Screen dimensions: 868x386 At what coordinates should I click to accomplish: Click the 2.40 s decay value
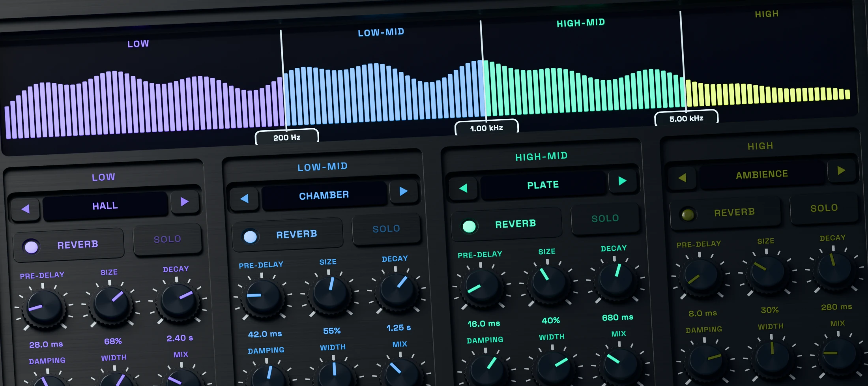tap(180, 338)
